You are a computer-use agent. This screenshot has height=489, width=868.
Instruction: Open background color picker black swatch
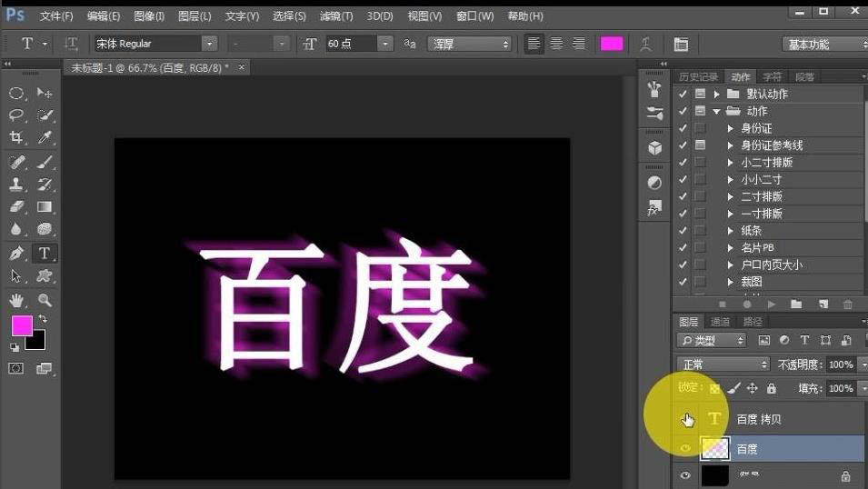tap(38, 343)
